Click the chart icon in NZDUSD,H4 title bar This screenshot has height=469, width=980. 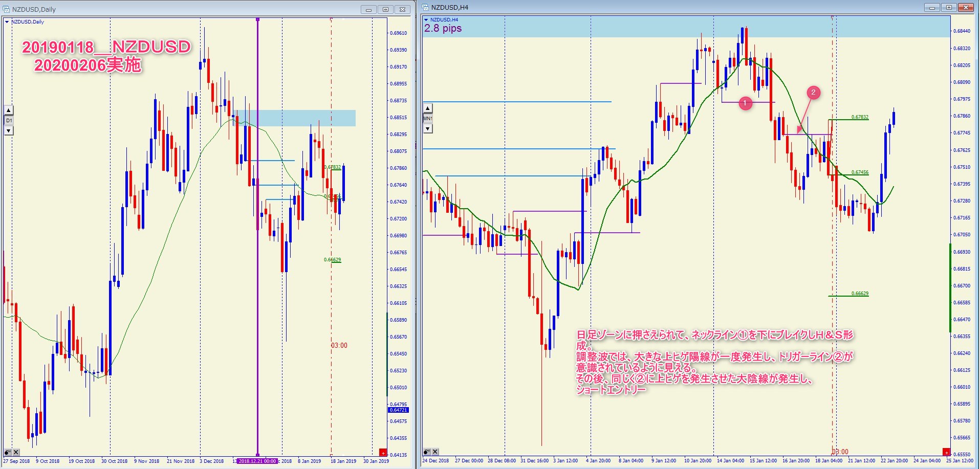(425, 7)
